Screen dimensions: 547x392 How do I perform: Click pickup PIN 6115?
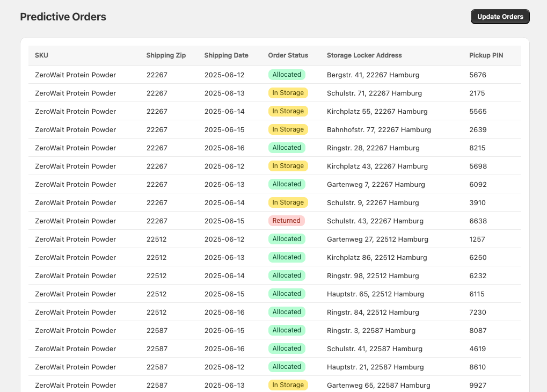tap(477, 294)
